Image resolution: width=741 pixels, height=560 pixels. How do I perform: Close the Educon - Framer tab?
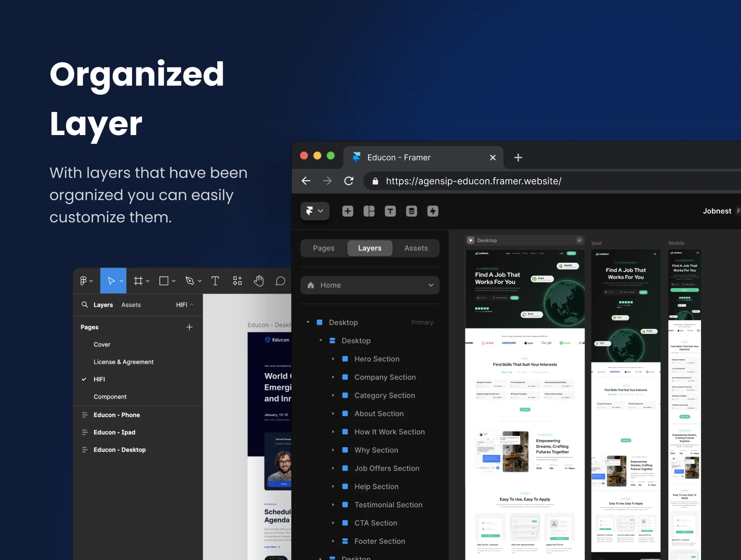(x=493, y=158)
